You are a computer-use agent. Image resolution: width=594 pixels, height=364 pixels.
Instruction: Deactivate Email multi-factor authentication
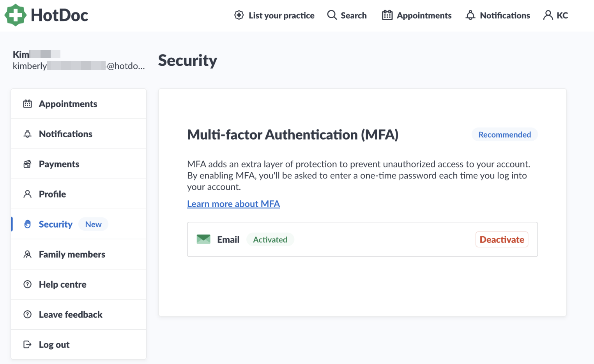click(502, 239)
